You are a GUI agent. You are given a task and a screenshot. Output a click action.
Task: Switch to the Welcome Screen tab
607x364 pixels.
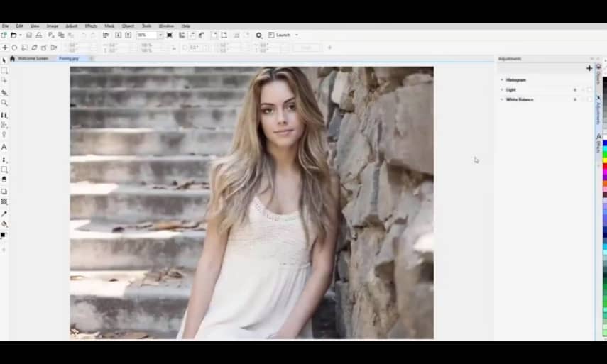[33, 58]
